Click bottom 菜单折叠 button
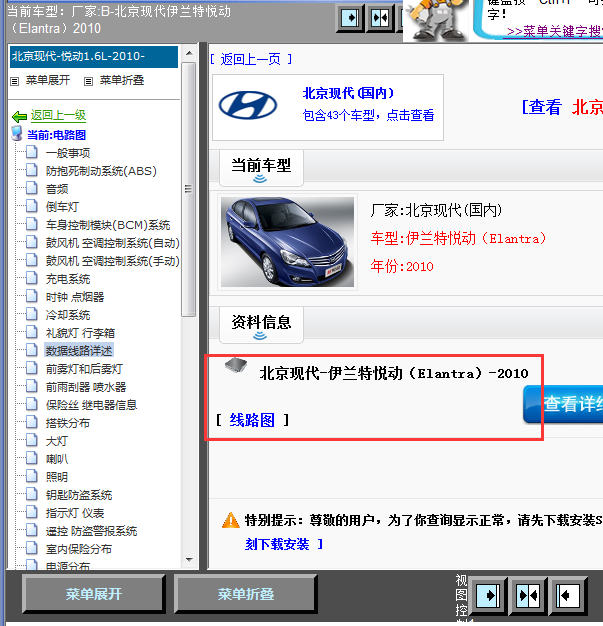 246,594
